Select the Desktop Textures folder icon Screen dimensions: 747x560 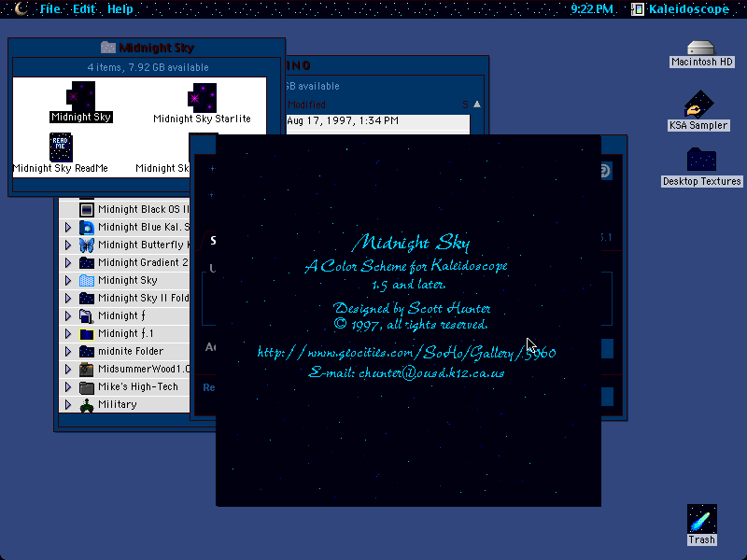point(701,160)
